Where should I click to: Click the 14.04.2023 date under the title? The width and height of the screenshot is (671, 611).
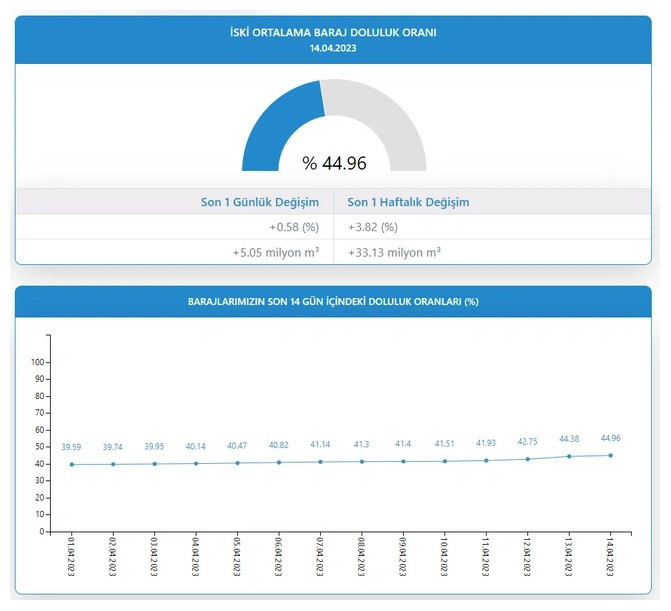[x=334, y=48]
